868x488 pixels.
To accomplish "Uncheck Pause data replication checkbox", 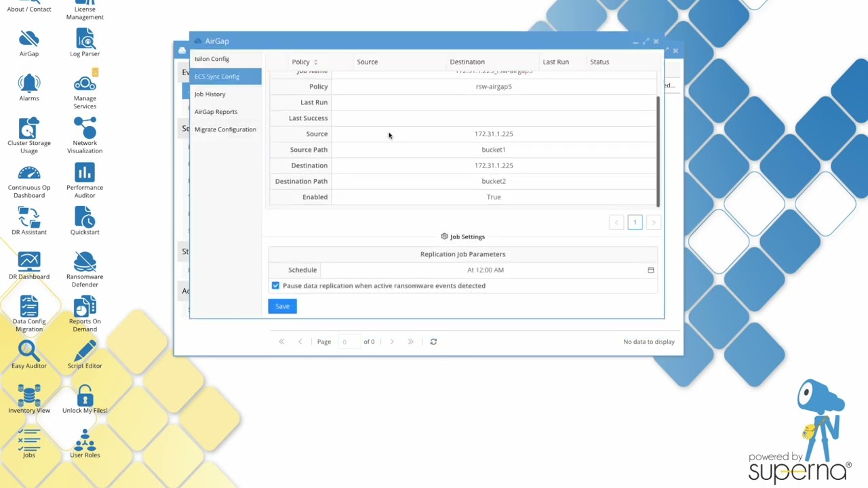I will coord(275,285).
